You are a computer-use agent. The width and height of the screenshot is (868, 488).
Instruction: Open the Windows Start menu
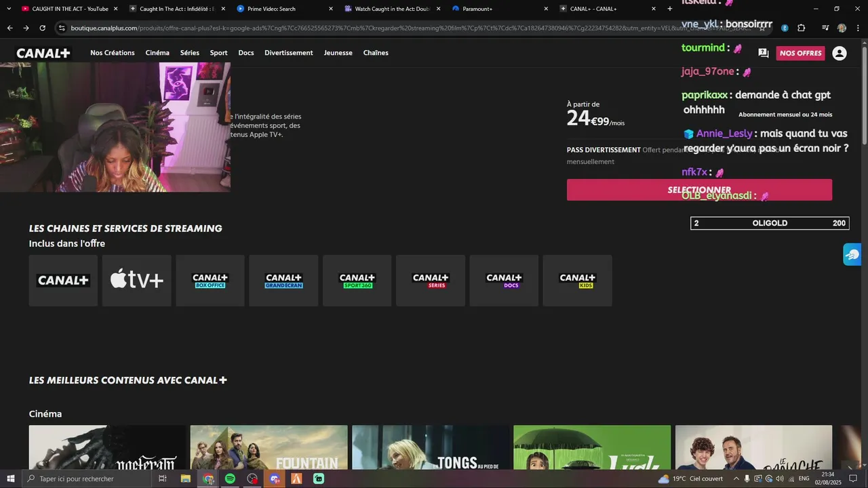(x=11, y=479)
